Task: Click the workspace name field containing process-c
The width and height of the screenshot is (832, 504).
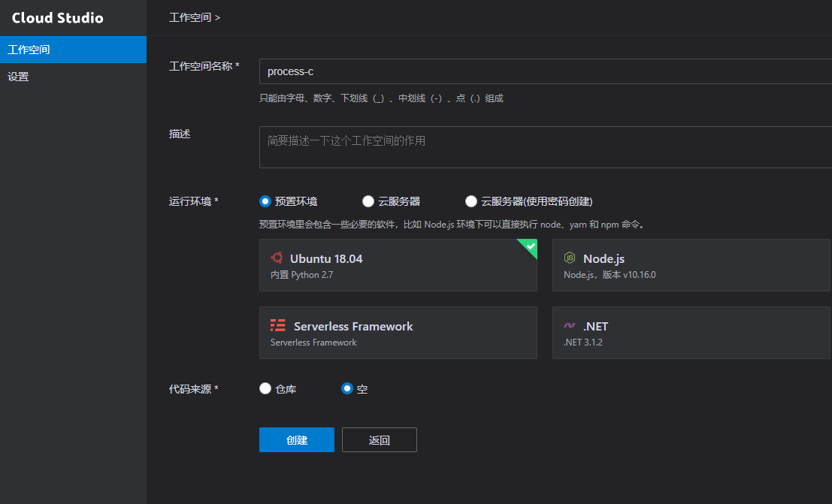Action: point(545,72)
